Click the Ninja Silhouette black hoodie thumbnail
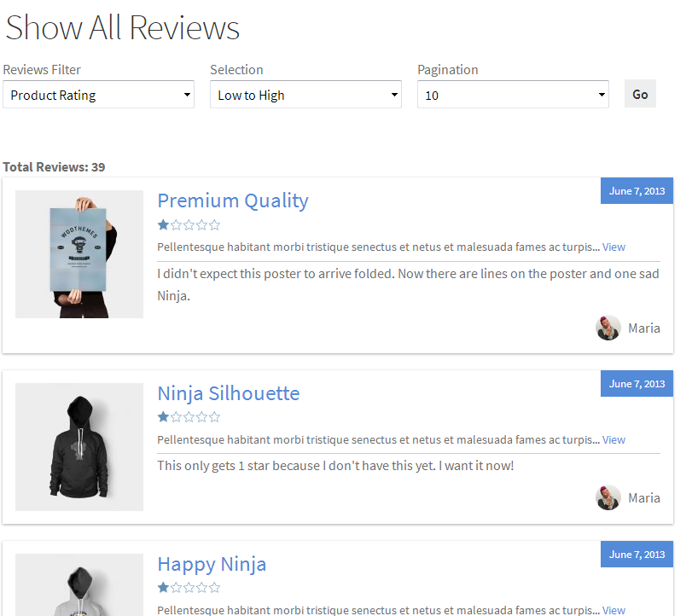This screenshot has width=692, height=616. [79, 447]
